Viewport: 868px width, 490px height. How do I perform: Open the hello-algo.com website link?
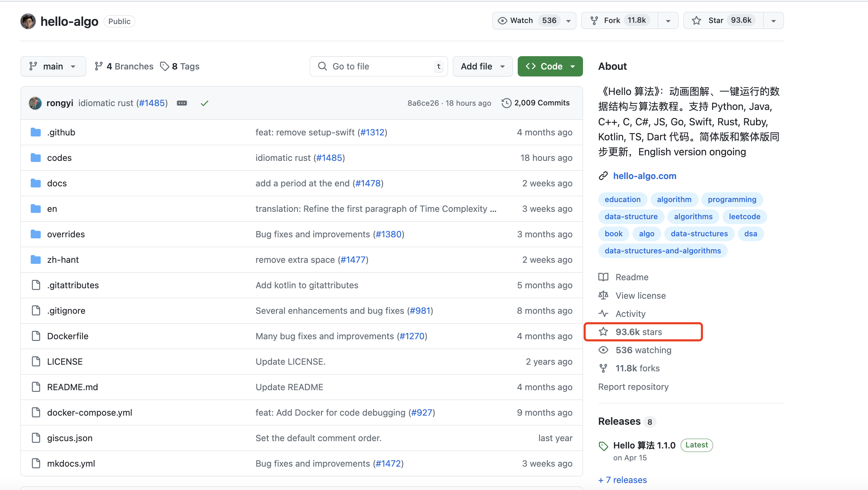pyautogui.click(x=644, y=176)
